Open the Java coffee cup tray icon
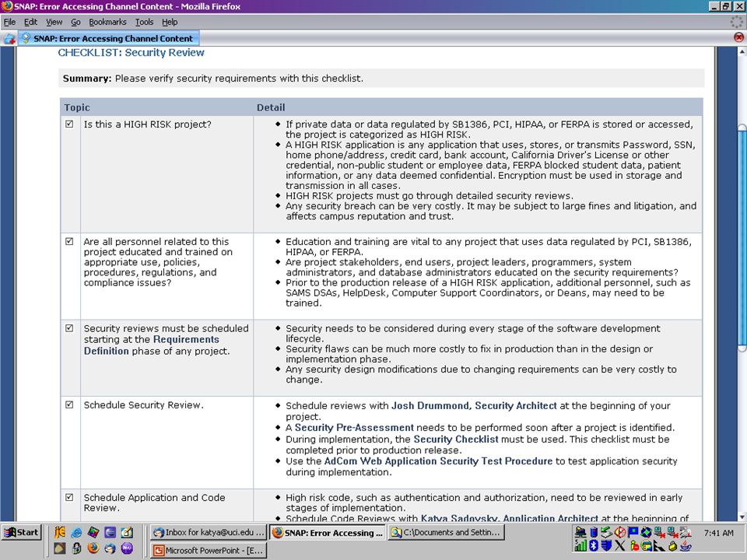Viewport: 747px width, 560px height. [x=685, y=546]
